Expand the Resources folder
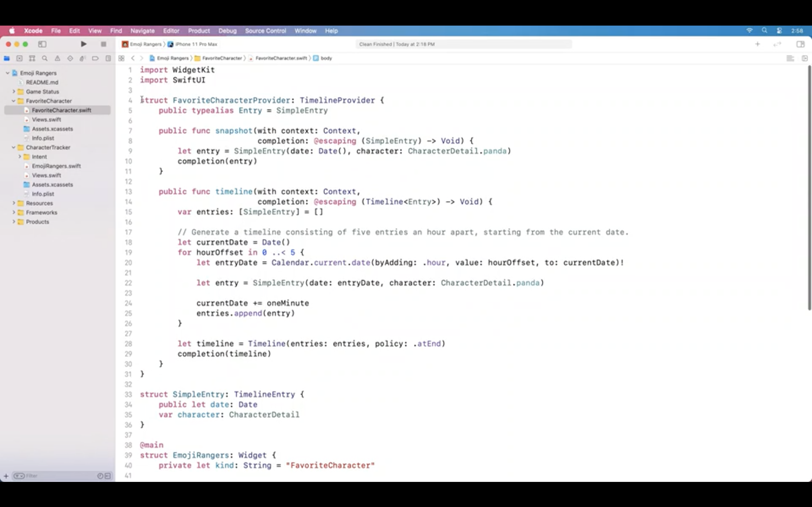This screenshot has height=507, width=812. tap(14, 203)
